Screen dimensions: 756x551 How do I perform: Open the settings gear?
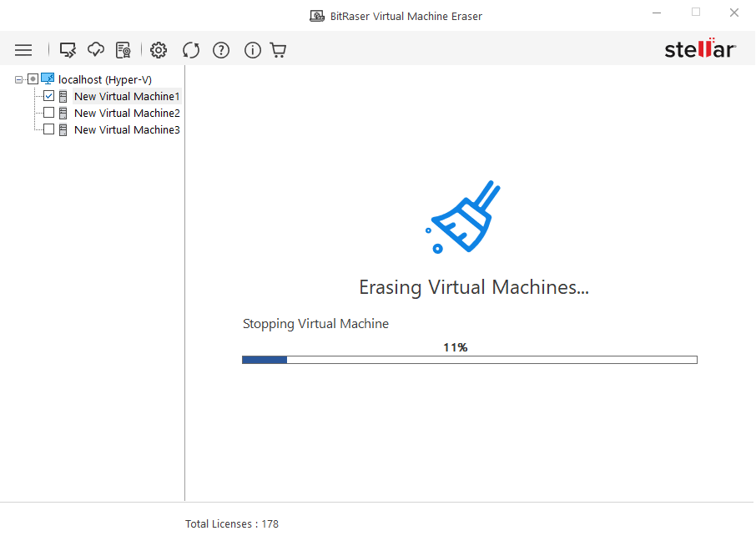click(x=159, y=50)
